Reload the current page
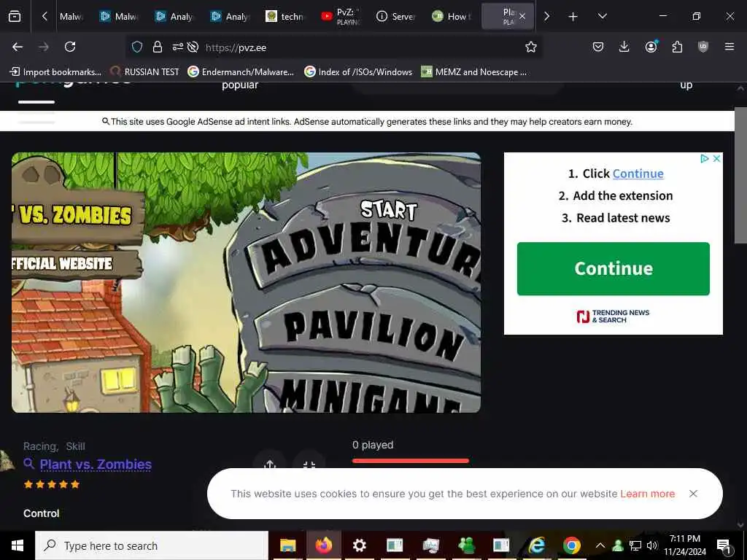 [x=70, y=47]
